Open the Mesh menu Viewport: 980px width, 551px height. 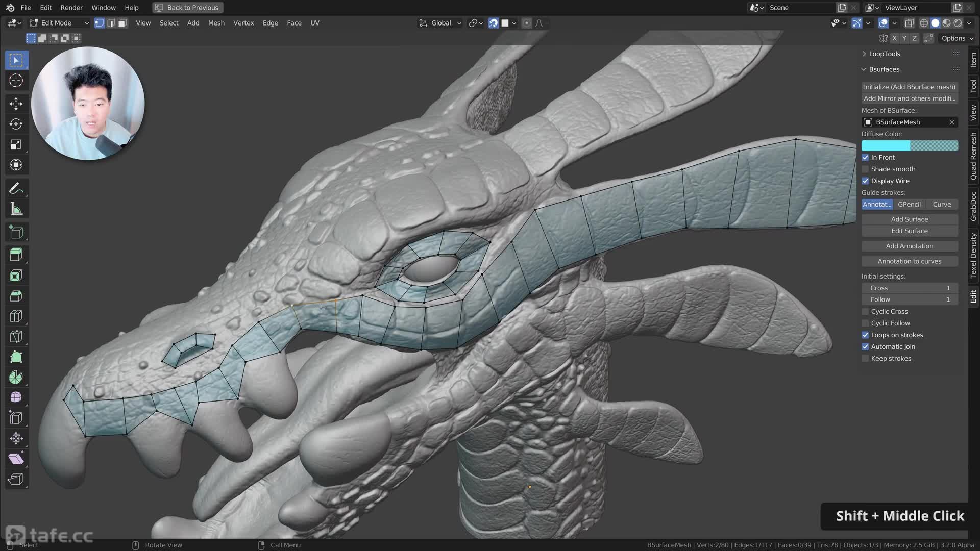pyautogui.click(x=216, y=23)
